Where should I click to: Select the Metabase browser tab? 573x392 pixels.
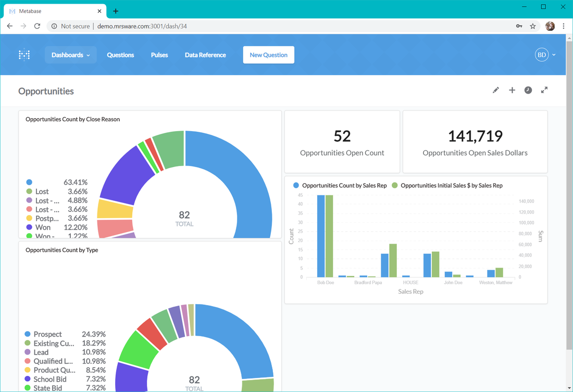point(55,11)
